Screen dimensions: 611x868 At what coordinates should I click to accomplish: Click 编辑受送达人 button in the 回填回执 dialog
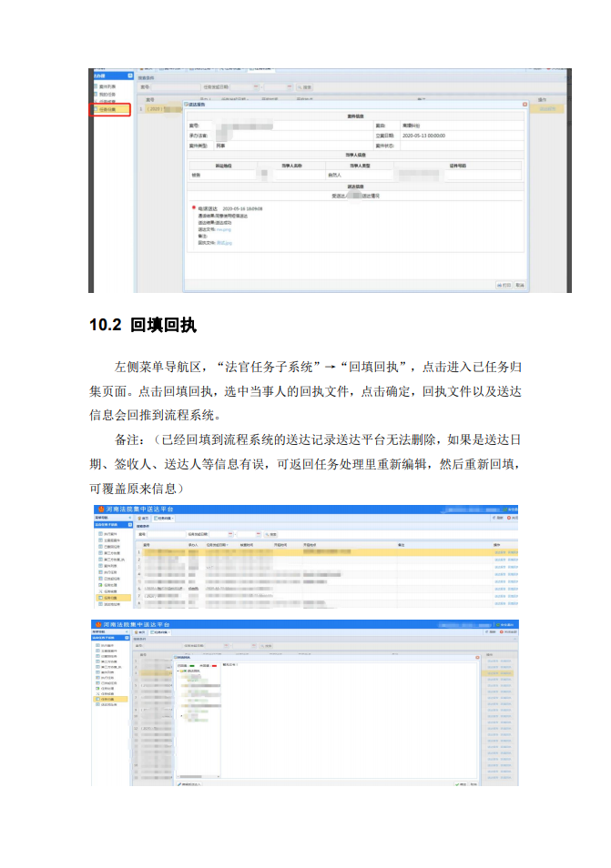click(189, 784)
